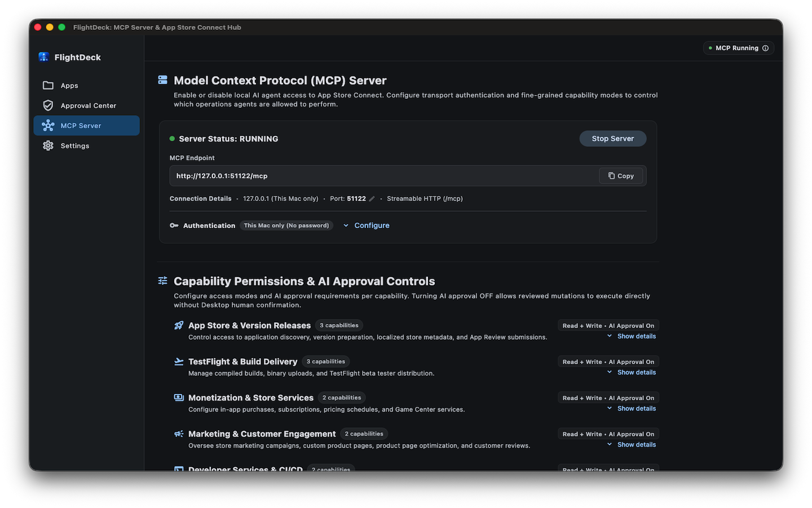The width and height of the screenshot is (812, 508).
Task: Copy the MCP endpoint URL
Action: coord(621,176)
